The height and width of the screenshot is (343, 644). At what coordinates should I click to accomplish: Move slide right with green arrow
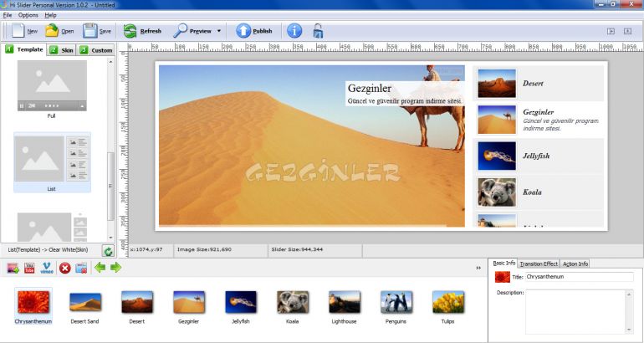(x=115, y=268)
